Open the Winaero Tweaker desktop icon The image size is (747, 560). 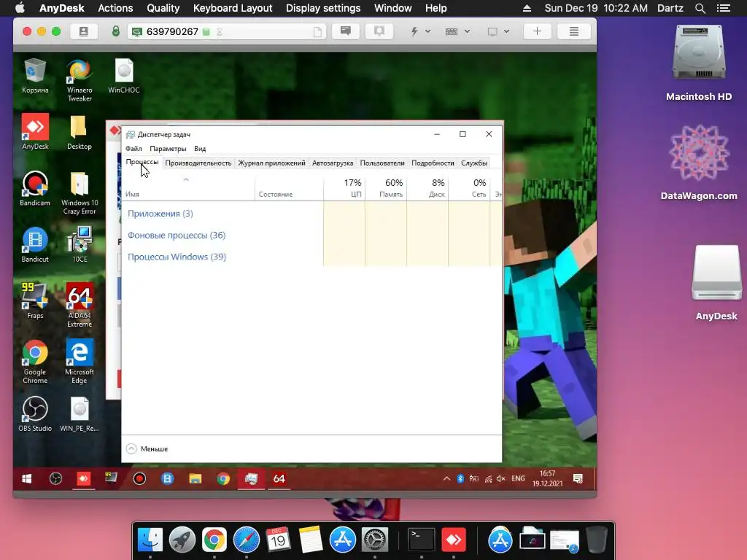click(80, 80)
